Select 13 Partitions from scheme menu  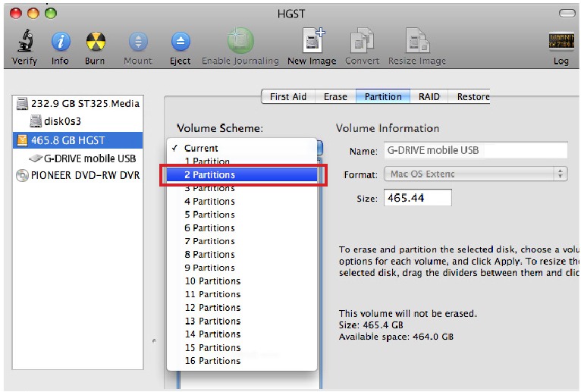click(x=242, y=321)
